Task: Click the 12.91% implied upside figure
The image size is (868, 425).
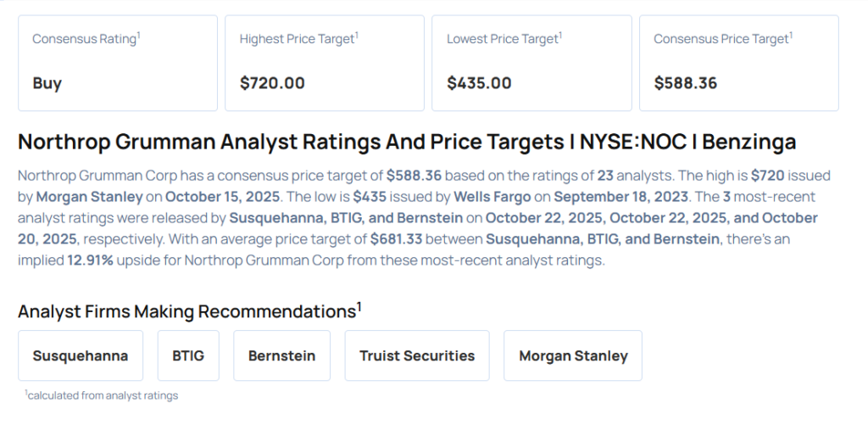Action: 90,260
